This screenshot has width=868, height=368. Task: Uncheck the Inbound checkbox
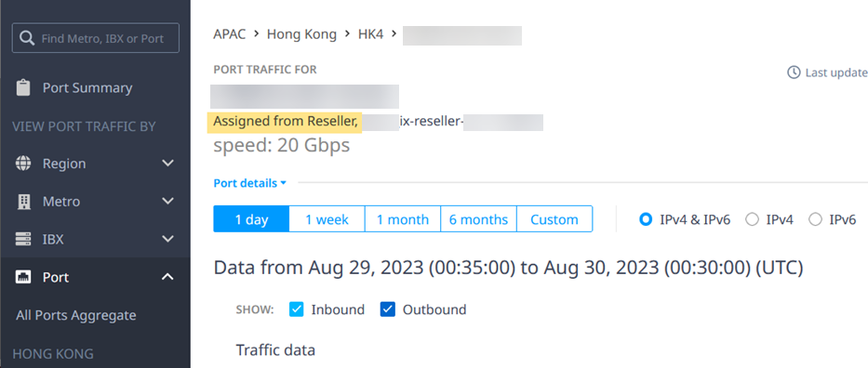(x=297, y=309)
